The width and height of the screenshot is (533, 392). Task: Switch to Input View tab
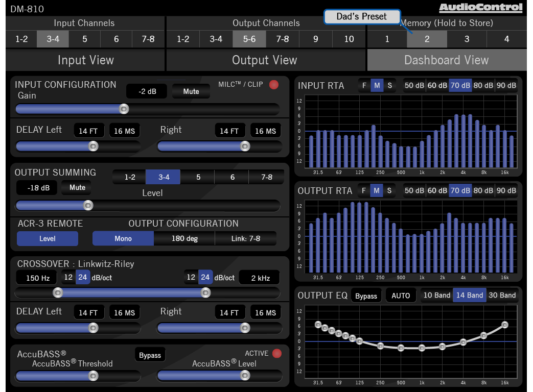(x=85, y=60)
